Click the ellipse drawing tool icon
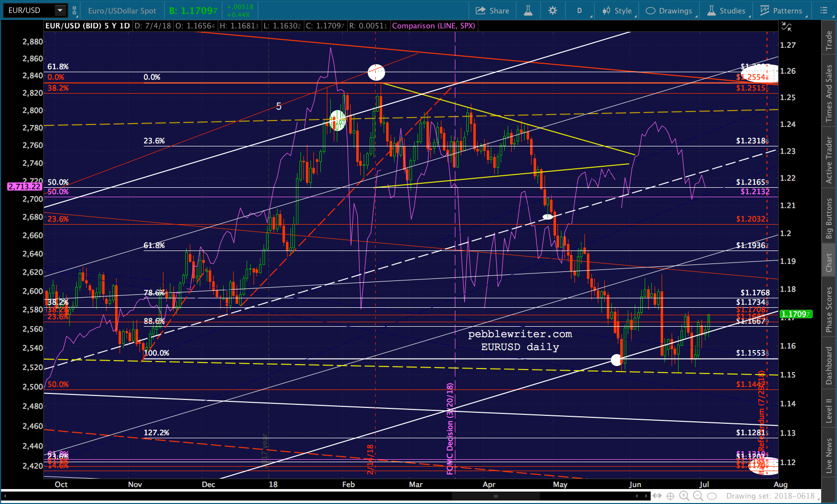This screenshot has height=504, width=837. click(712, 496)
